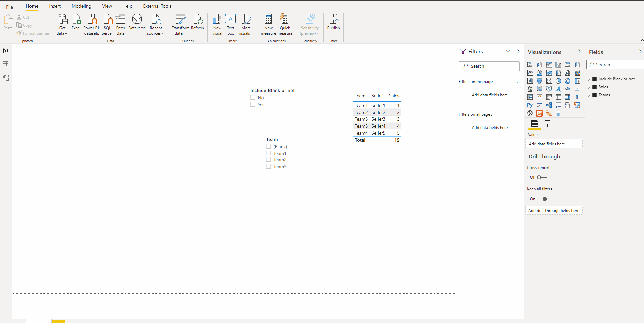Image resolution: width=644 pixels, height=323 pixels.
Task: Click the Filters pane search box
Action: point(489,66)
